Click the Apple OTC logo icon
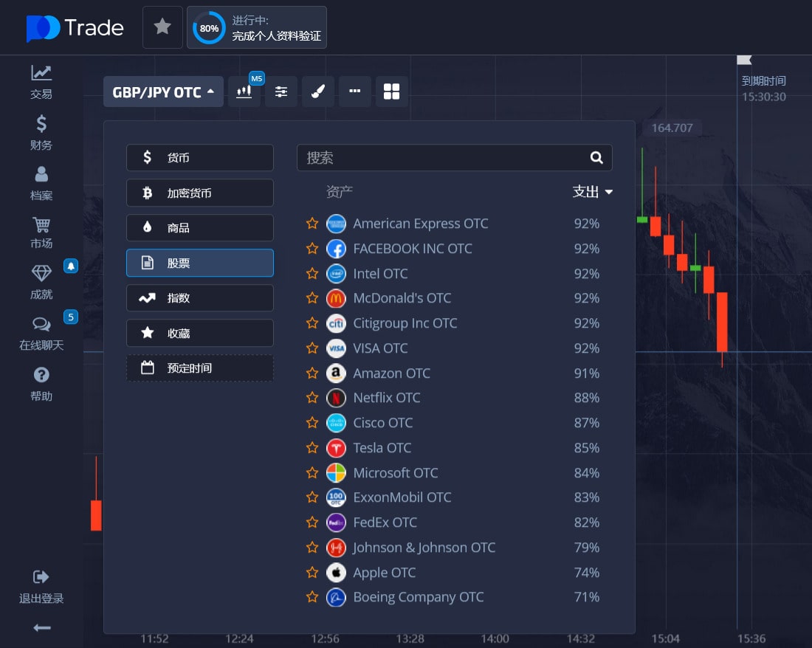812x648 pixels. pyautogui.click(x=336, y=573)
